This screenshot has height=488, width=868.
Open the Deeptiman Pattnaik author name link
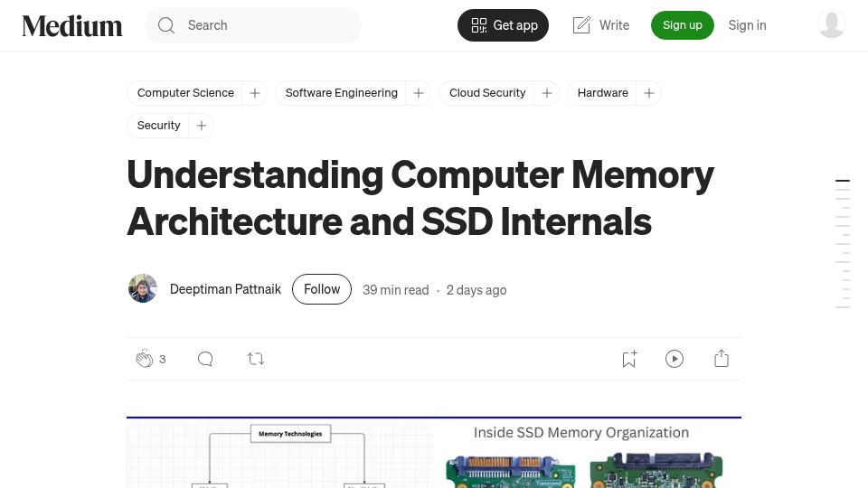coord(225,289)
